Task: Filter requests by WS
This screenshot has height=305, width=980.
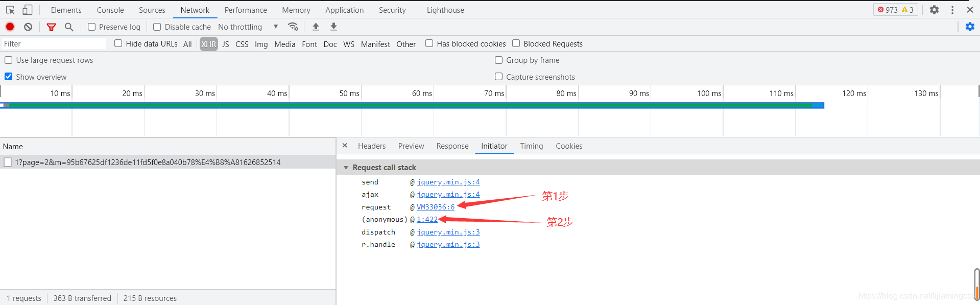Action: pos(349,44)
